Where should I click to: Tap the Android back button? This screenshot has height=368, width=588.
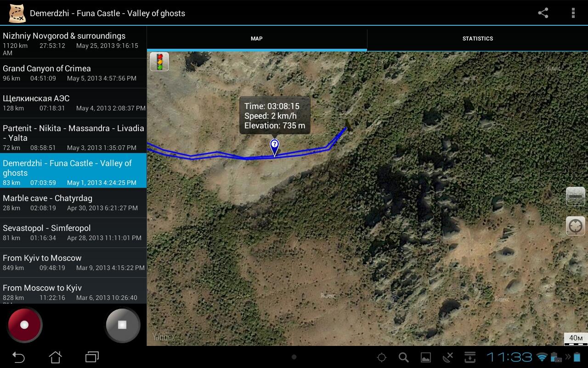pyautogui.click(x=18, y=357)
